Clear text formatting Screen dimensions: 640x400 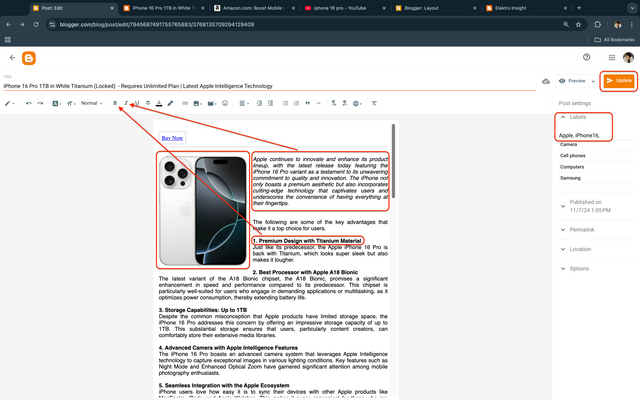[x=374, y=103]
